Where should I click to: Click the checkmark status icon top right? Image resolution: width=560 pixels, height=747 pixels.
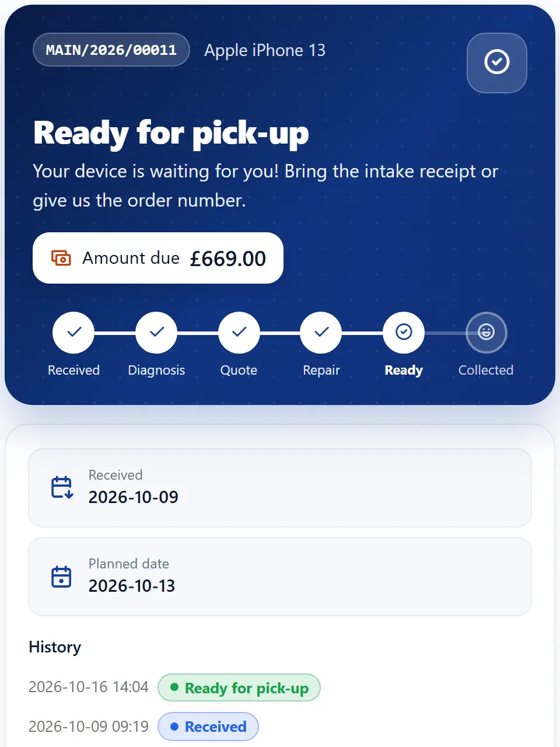click(497, 62)
